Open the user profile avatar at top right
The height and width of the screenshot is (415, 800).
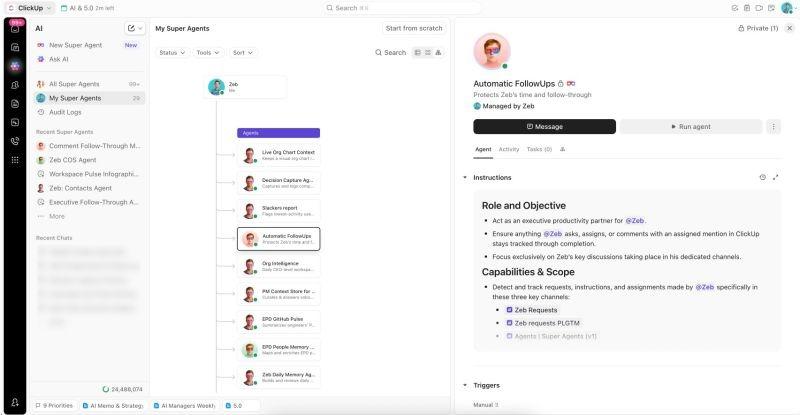pyautogui.click(x=787, y=8)
